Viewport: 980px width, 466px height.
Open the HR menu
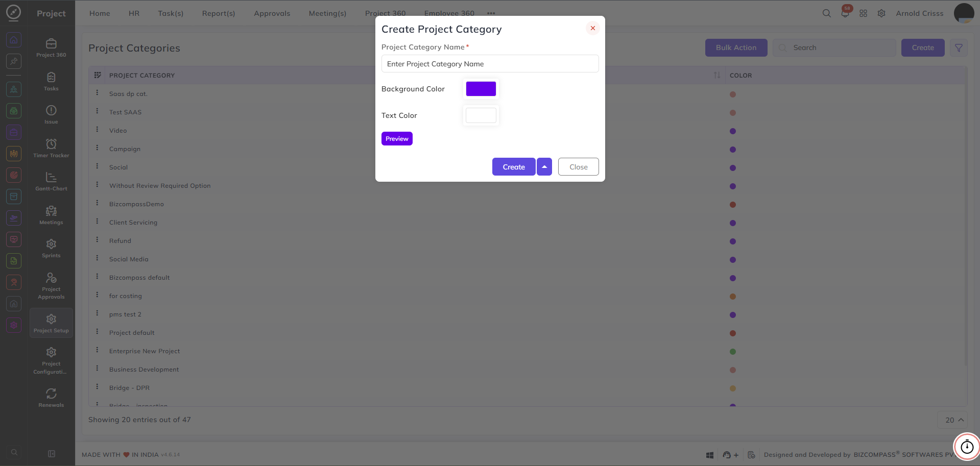tap(134, 13)
